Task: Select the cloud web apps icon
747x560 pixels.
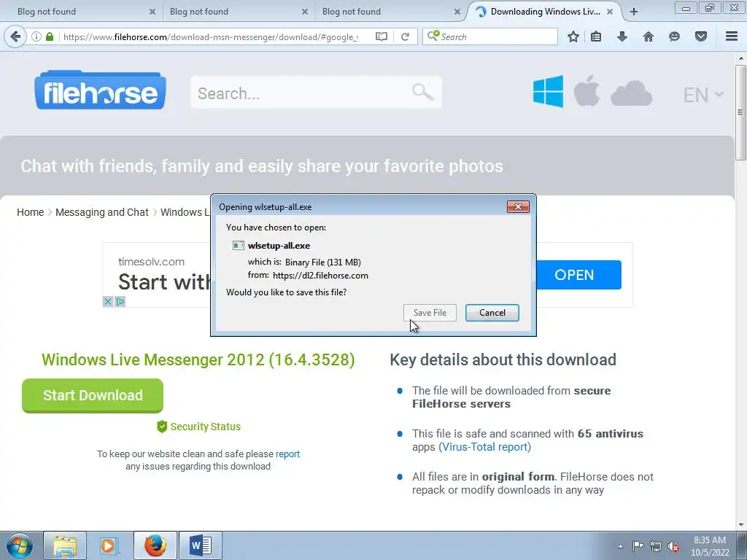Action: 631,93
